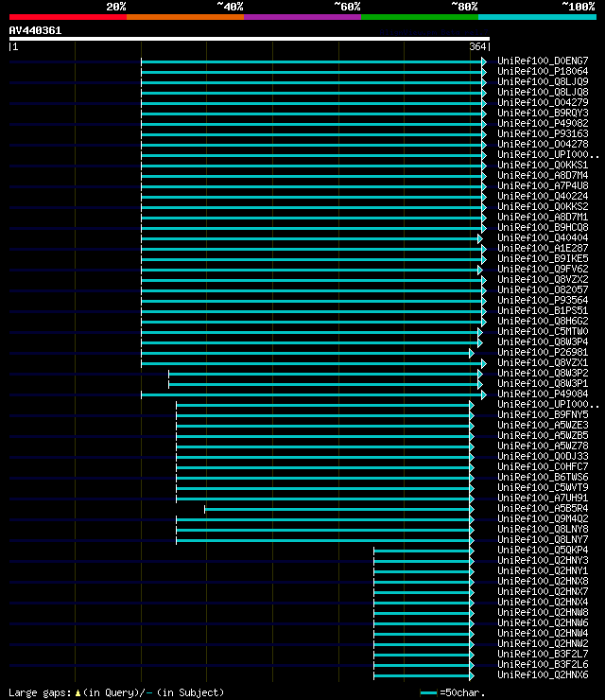This screenshot has width=605, height=700.
Task: Select the UniRef100_O04279 label
Action: [543, 102]
